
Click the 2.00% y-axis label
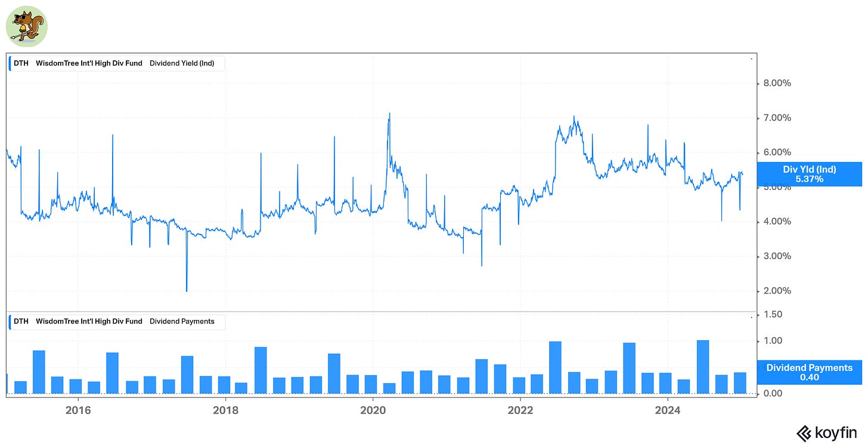(777, 291)
